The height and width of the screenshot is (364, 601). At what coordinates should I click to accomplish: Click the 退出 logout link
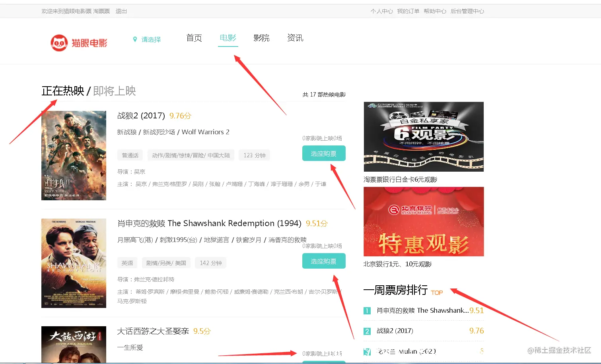click(x=121, y=11)
